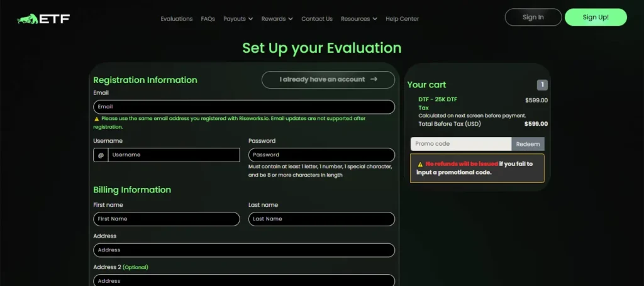The width and height of the screenshot is (644, 286).
Task: Expand the Rewards dropdown menu
Action: (x=277, y=19)
